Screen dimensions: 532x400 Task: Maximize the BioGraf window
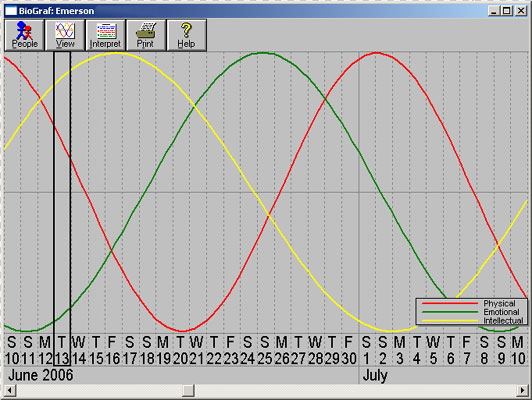(x=507, y=11)
